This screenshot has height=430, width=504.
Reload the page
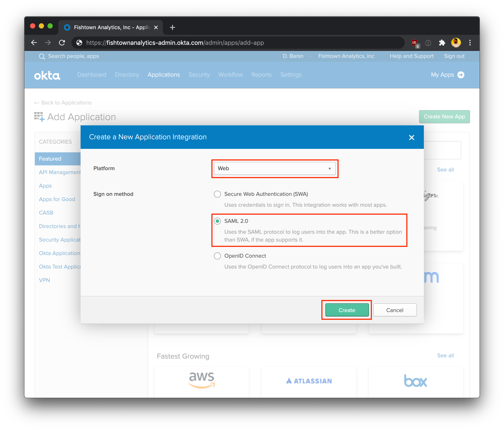click(x=62, y=42)
